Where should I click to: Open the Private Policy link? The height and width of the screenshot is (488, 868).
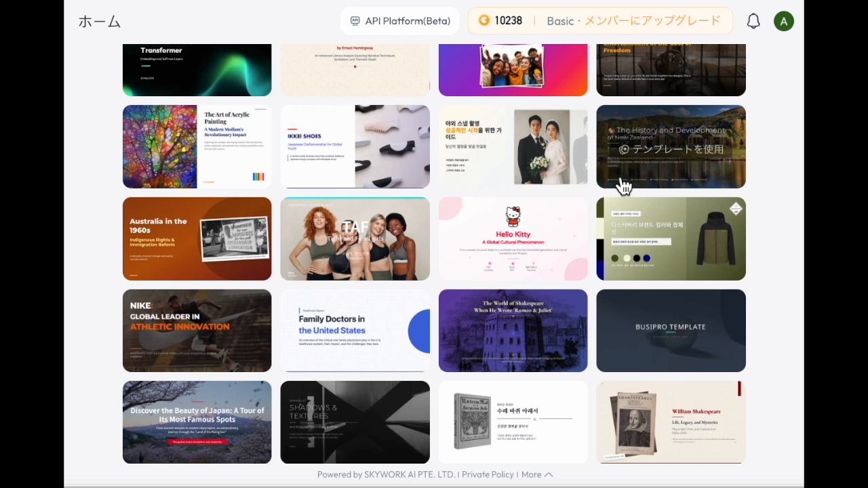[x=488, y=474]
